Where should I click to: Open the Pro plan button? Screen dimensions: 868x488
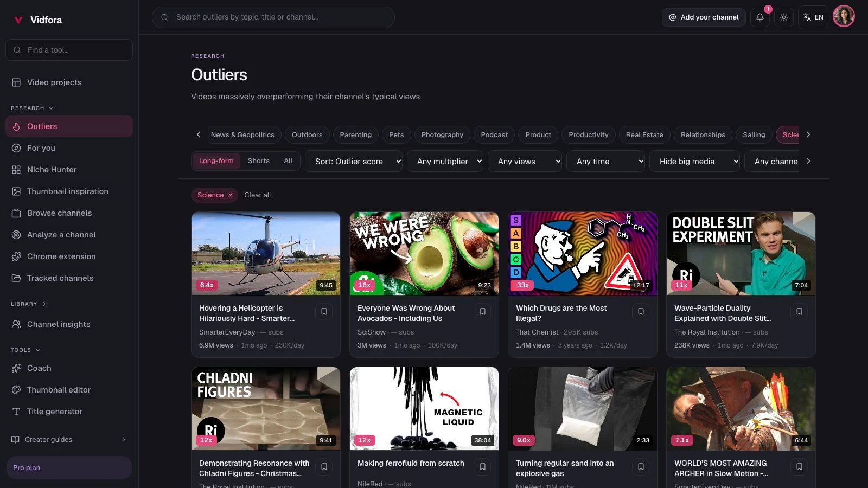(x=69, y=468)
